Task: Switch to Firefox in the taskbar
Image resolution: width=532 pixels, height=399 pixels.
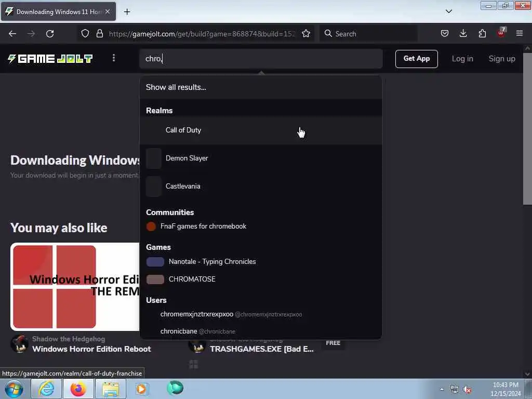Action: pos(78,389)
